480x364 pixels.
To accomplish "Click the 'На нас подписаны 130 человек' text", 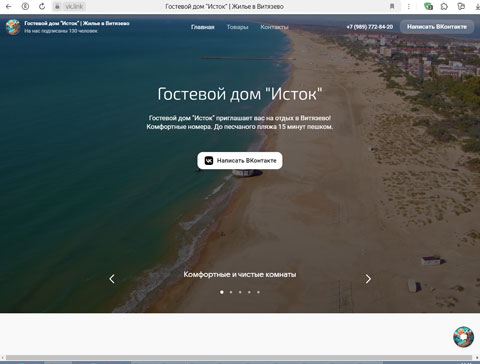I will [x=61, y=31].
